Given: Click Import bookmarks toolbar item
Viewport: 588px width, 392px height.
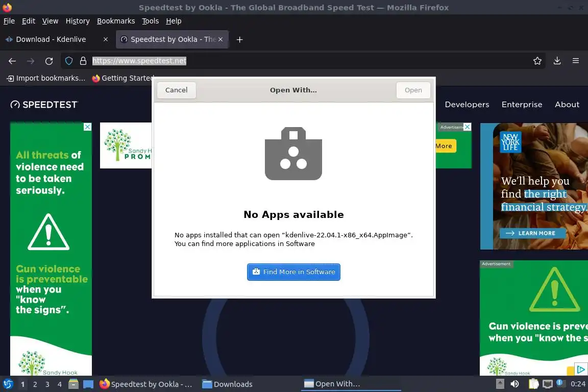Looking at the screenshot, I should [x=46, y=78].
